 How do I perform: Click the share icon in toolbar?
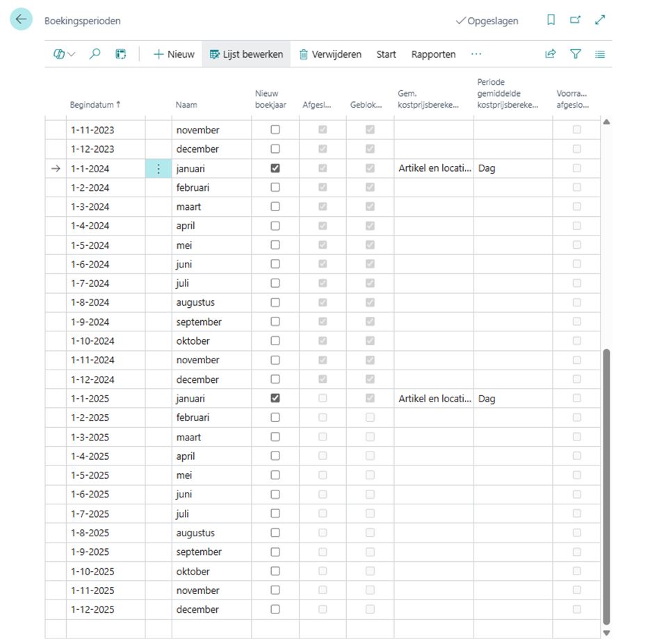click(x=551, y=54)
